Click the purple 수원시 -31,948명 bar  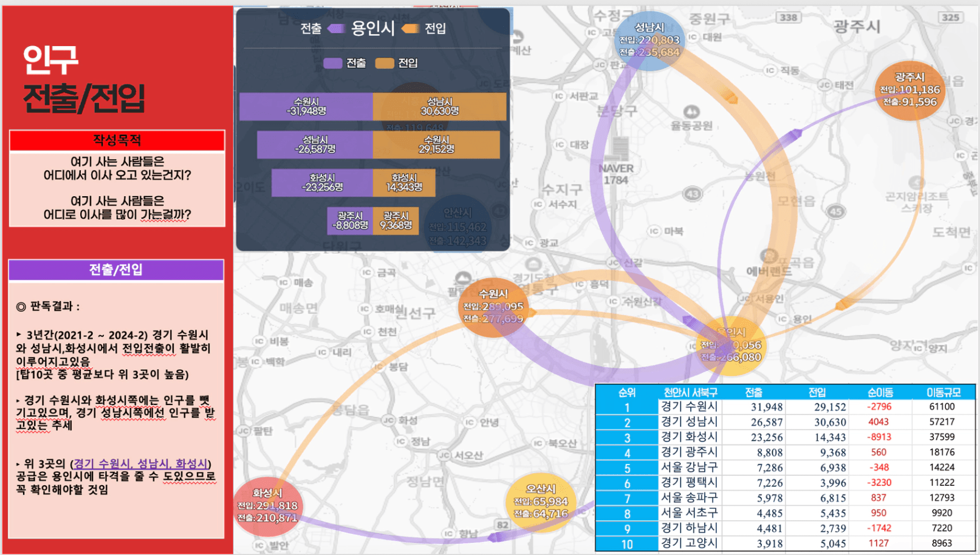click(x=306, y=106)
